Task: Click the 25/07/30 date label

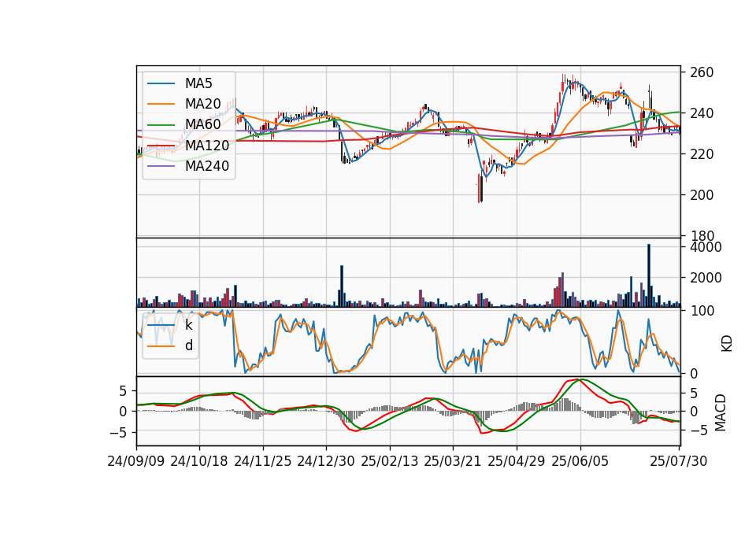Action: [679, 461]
